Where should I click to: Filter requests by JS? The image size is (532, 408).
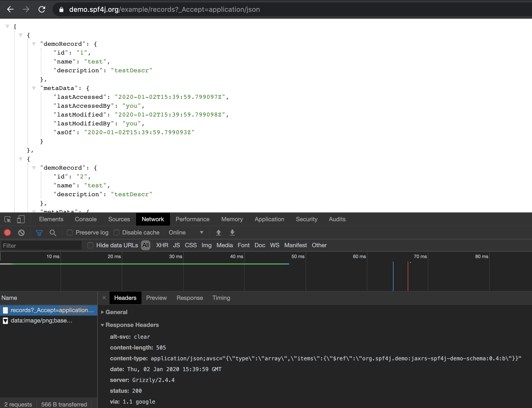click(x=176, y=245)
